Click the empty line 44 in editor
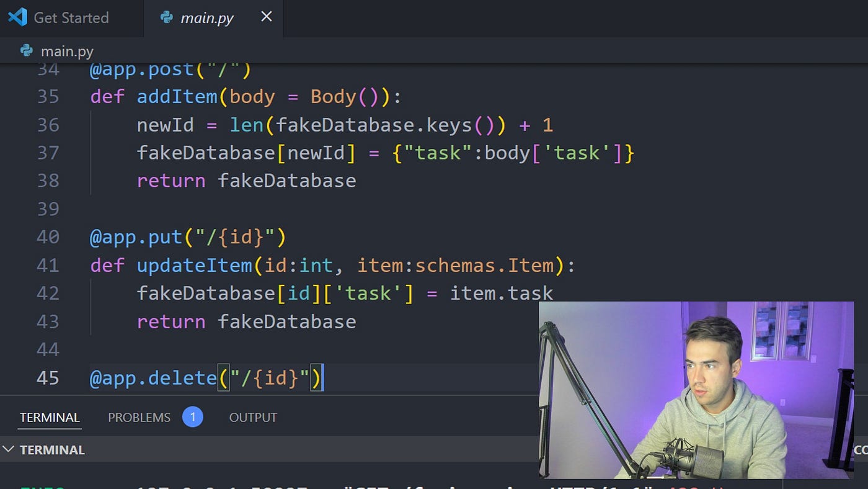Screen dimensions: 868x489 310,350
